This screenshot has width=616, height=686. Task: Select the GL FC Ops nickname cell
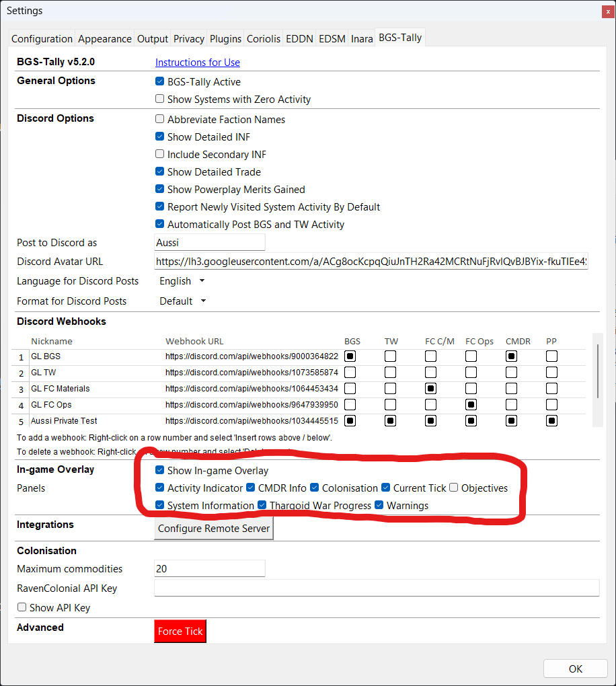(x=95, y=405)
